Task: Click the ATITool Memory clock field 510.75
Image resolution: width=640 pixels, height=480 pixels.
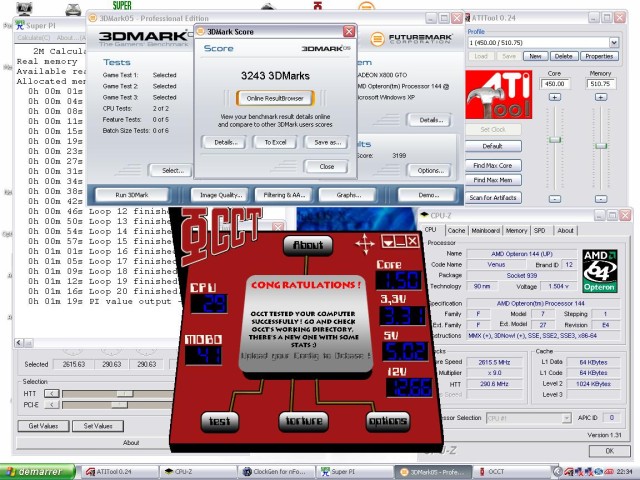Action: click(601, 84)
